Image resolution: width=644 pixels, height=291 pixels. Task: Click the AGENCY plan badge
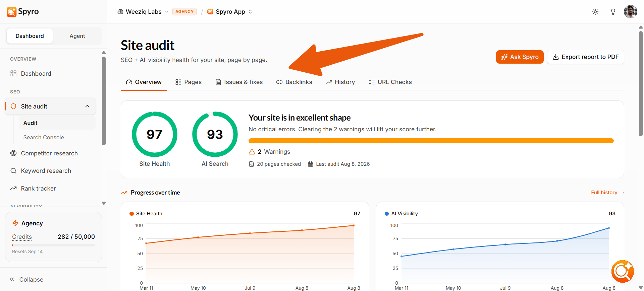click(184, 12)
